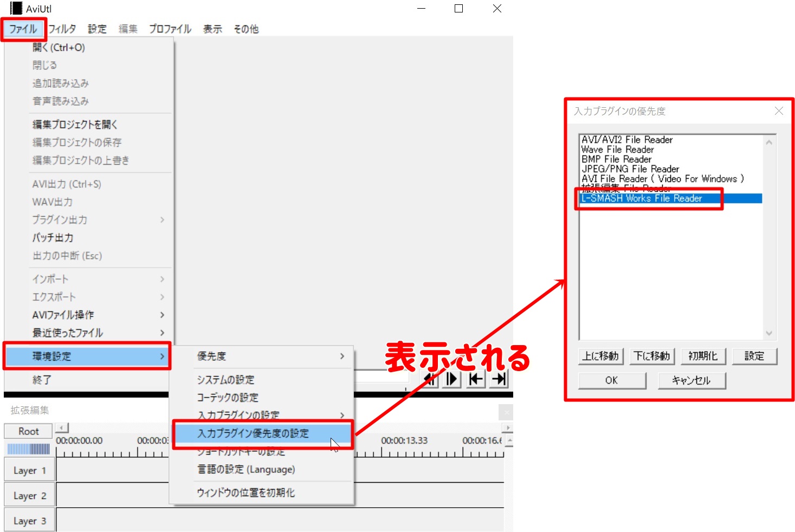Open the 表示 menu
The width and height of the screenshot is (795, 532).
click(212, 29)
